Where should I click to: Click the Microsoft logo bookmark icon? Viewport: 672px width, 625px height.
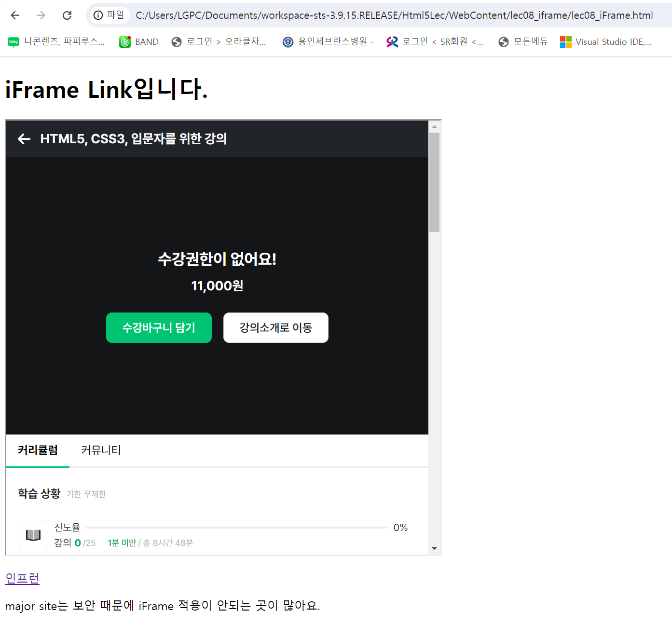565,42
